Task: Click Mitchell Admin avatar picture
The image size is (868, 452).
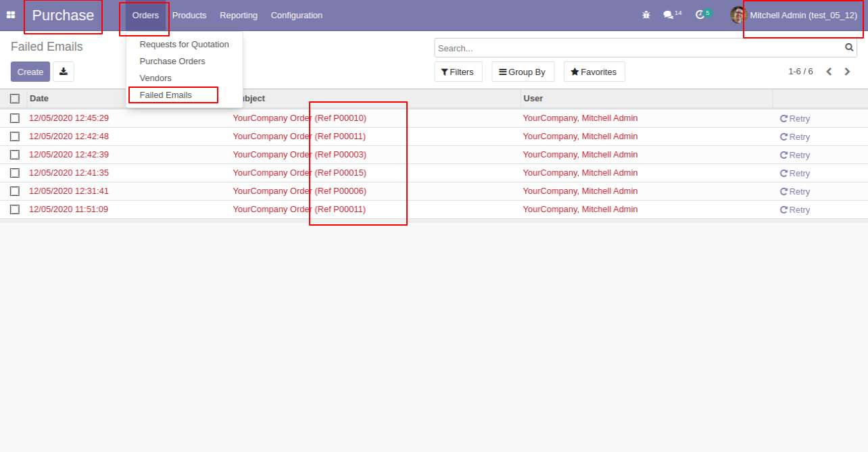Action: coord(738,15)
